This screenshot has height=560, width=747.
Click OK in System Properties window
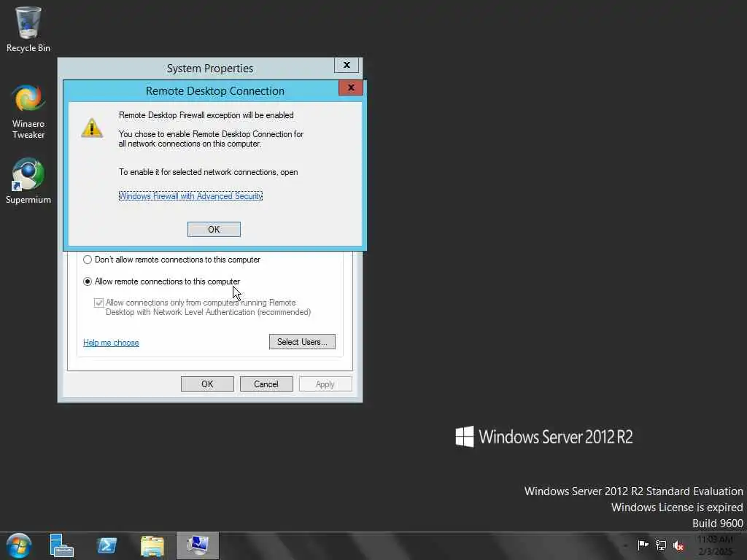pos(207,384)
